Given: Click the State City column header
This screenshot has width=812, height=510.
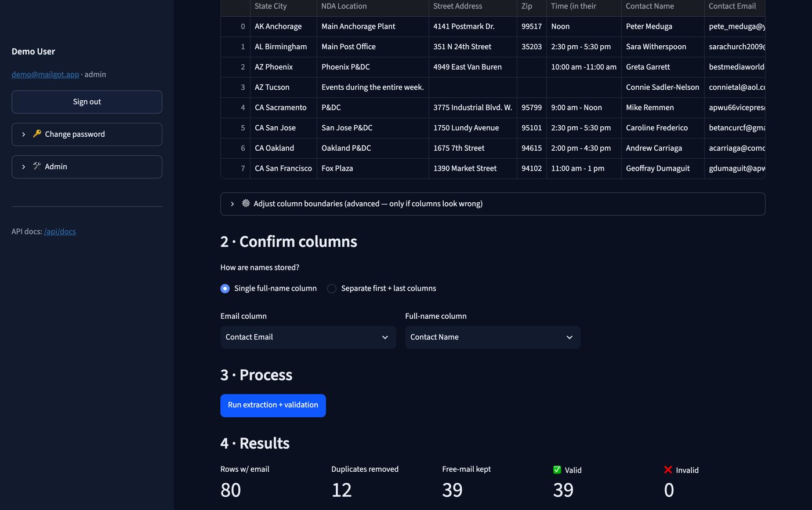Looking at the screenshot, I should (x=284, y=6).
